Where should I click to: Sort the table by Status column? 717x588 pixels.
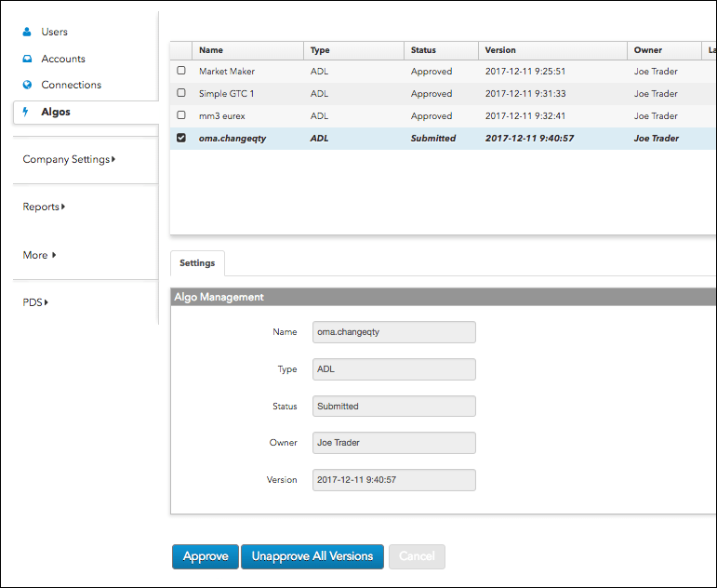441,50
